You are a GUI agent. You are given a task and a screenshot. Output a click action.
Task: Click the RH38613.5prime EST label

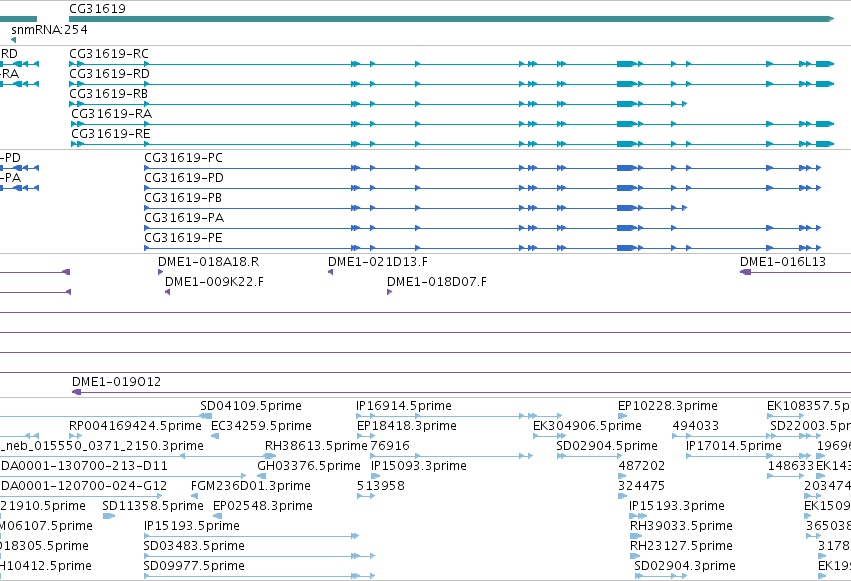pyautogui.click(x=316, y=446)
